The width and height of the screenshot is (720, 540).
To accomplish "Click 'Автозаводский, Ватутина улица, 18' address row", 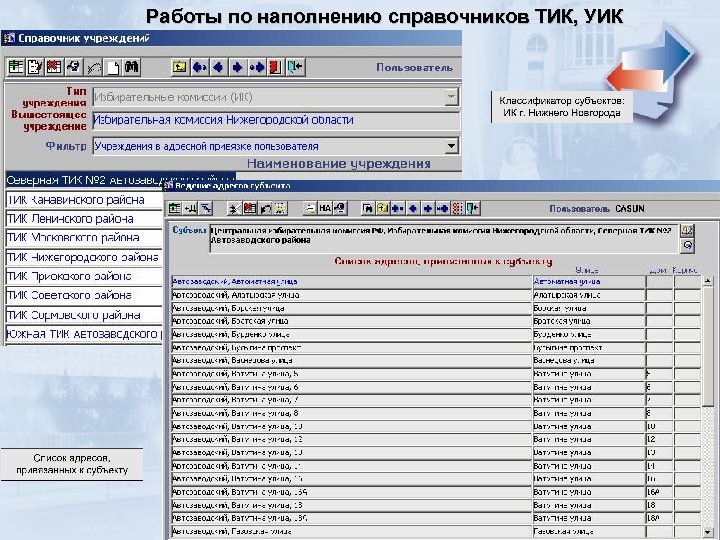I will click(351, 505).
